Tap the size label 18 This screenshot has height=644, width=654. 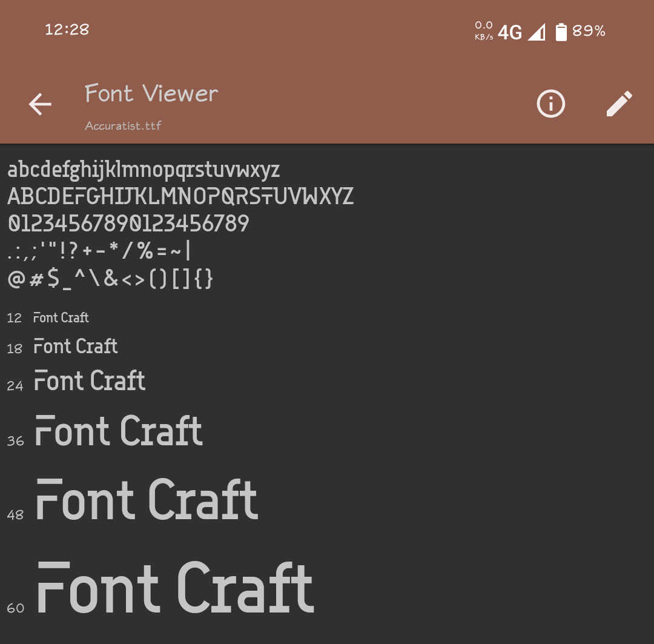(x=15, y=348)
